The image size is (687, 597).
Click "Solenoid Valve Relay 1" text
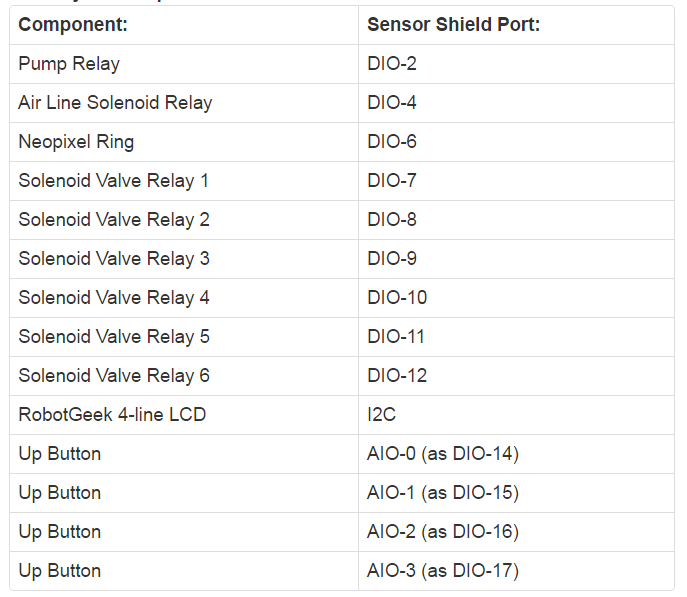[113, 181]
